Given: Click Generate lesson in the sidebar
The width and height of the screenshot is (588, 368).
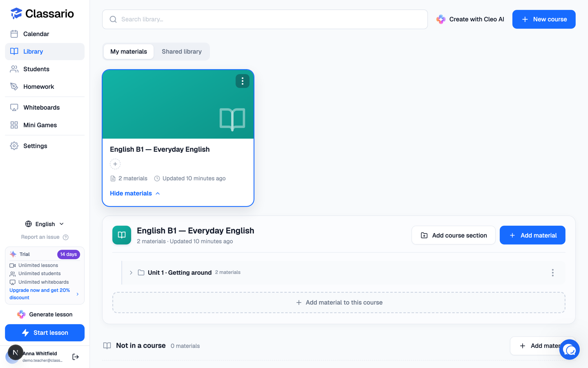Looking at the screenshot, I should [45, 314].
